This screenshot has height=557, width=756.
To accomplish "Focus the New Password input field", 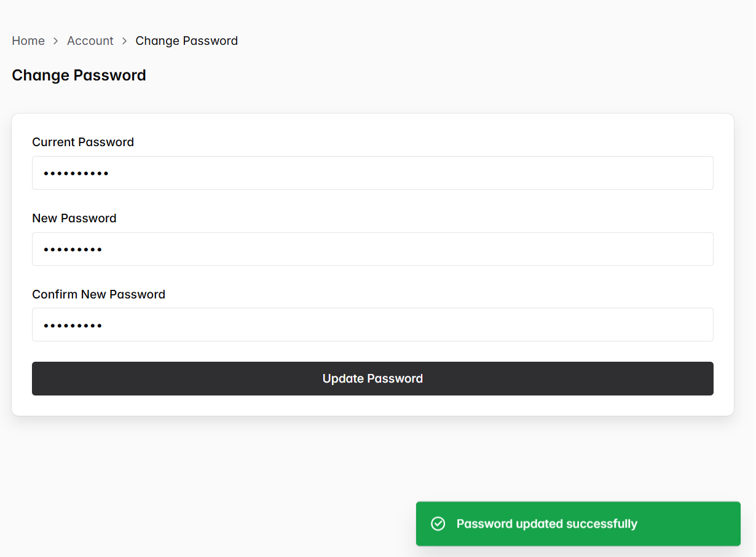I will pyautogui.click(x=372, y=249).
